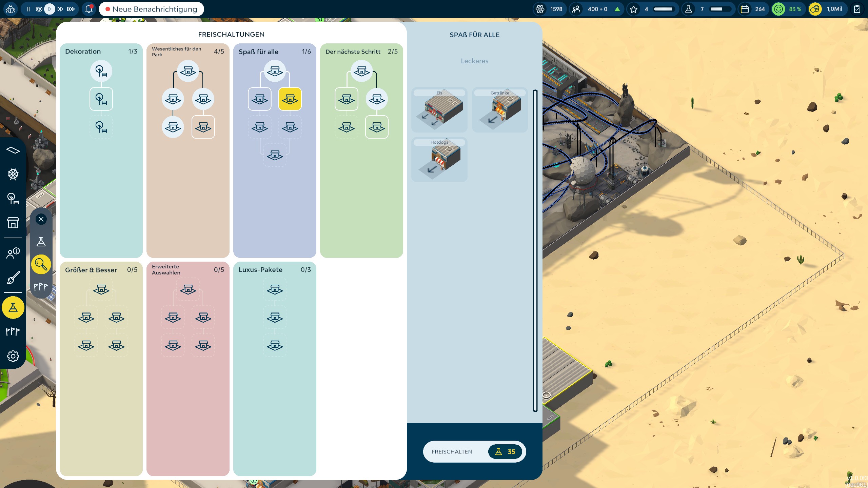This screenshot has width=868, height=488.
Task: Click the magnifier research icon
Action: point(41,264)
